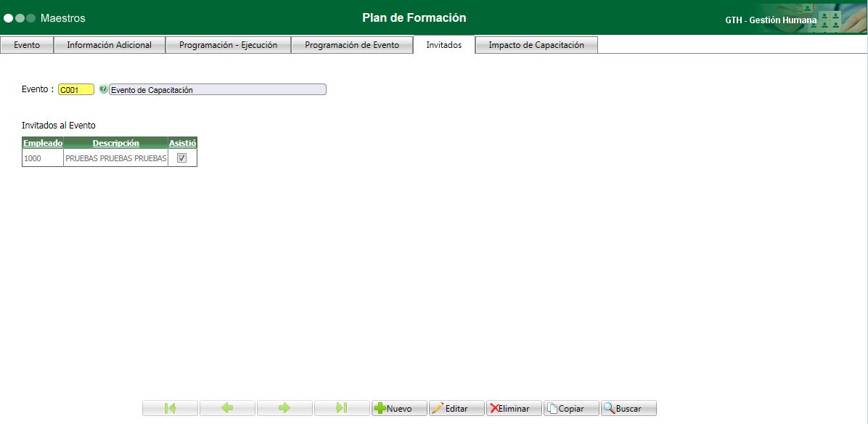Click the PRUEBAS PRUEBAS PRUEBAS cell
The height and width of the screenshot is (424, 868).
coord(115,158)
